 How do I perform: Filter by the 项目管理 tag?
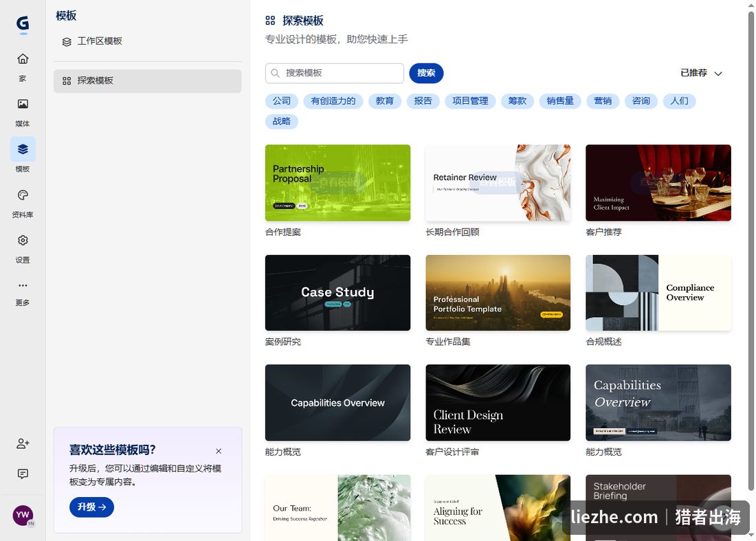pyautogui.click(x=470, y=101)
